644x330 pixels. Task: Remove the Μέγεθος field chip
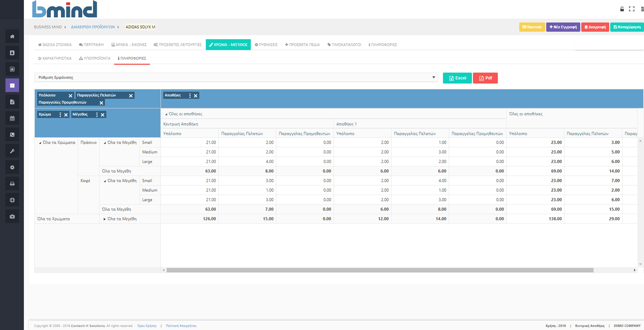(103, 115)
